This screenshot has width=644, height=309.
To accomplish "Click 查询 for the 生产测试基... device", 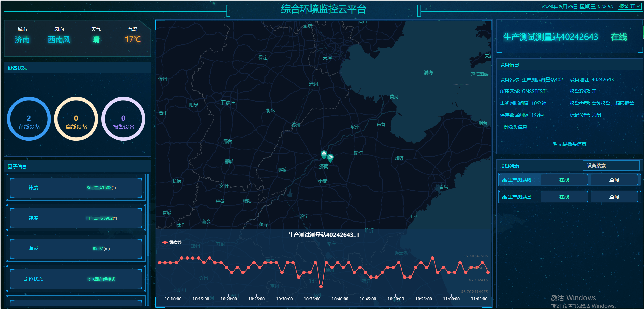I will [x=614, y=197].
